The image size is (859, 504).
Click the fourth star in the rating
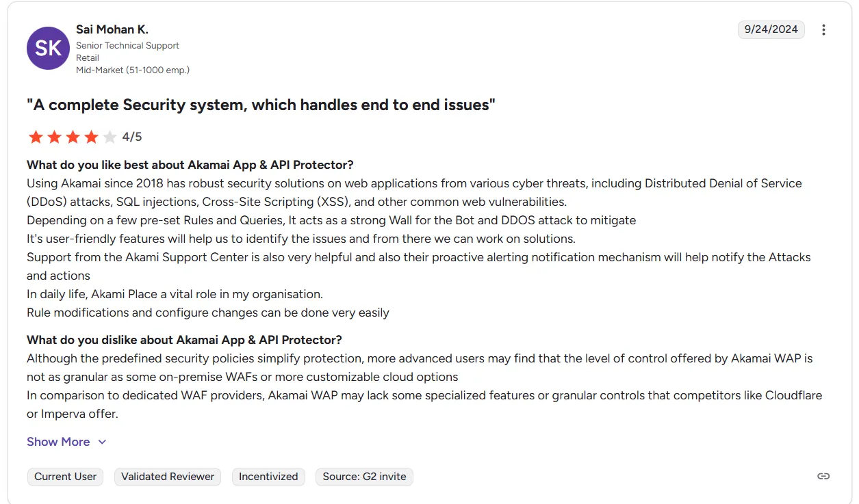(x=92, y=137)
